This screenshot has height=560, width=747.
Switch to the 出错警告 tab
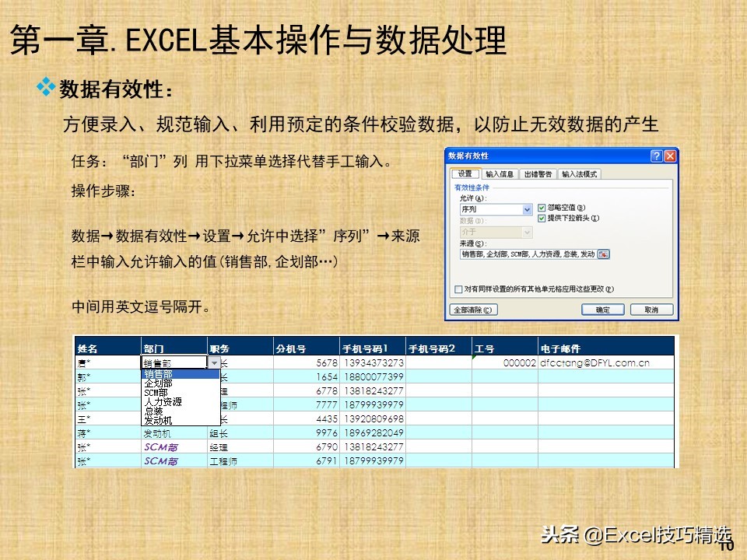[x=538, y=173]
